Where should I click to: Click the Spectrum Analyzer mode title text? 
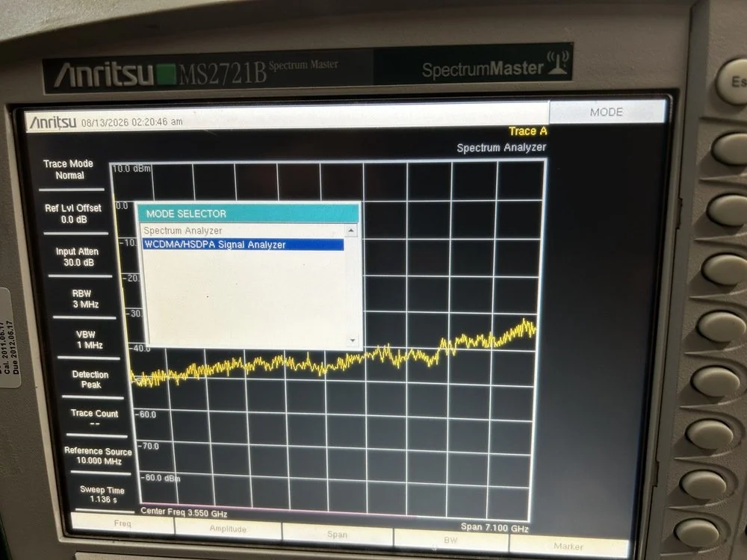[501, 148]
